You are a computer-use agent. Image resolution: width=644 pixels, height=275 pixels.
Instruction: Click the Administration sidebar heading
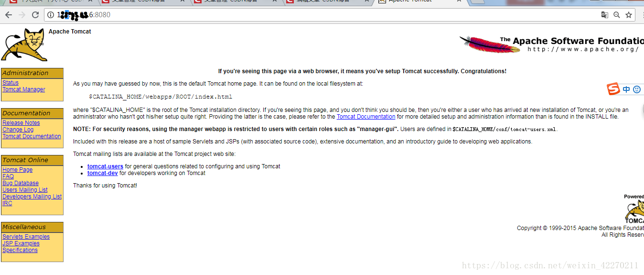point(32,73)
